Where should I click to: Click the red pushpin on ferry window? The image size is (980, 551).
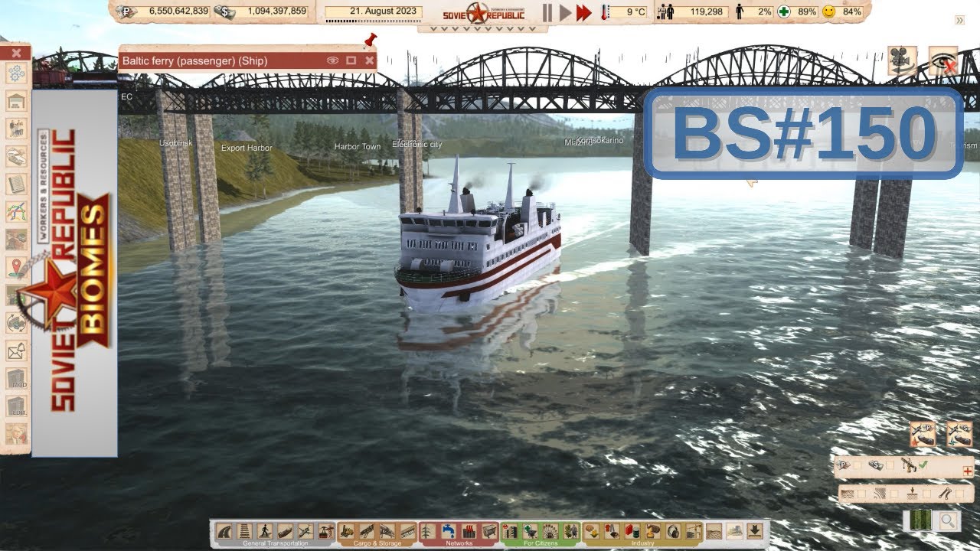(371, 40)
